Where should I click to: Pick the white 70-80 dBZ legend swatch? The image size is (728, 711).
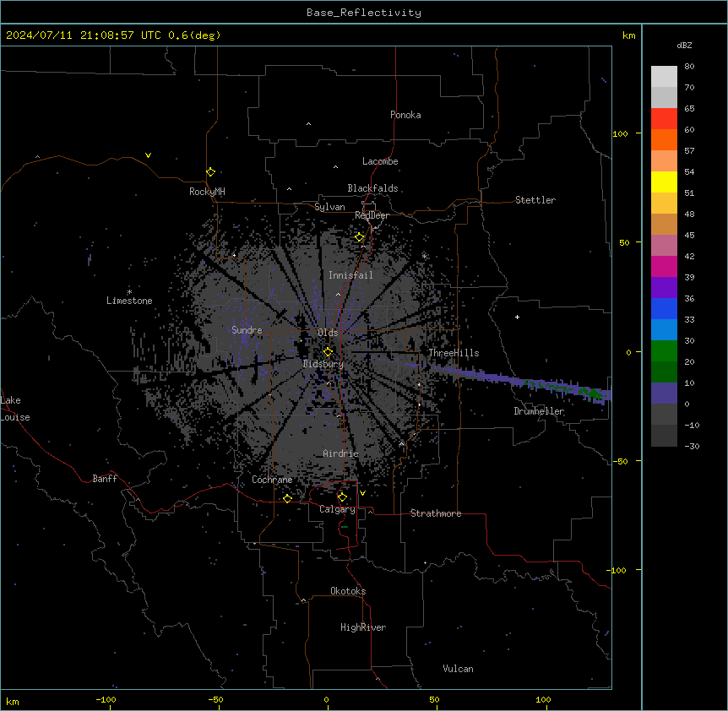tap(664, 77)
